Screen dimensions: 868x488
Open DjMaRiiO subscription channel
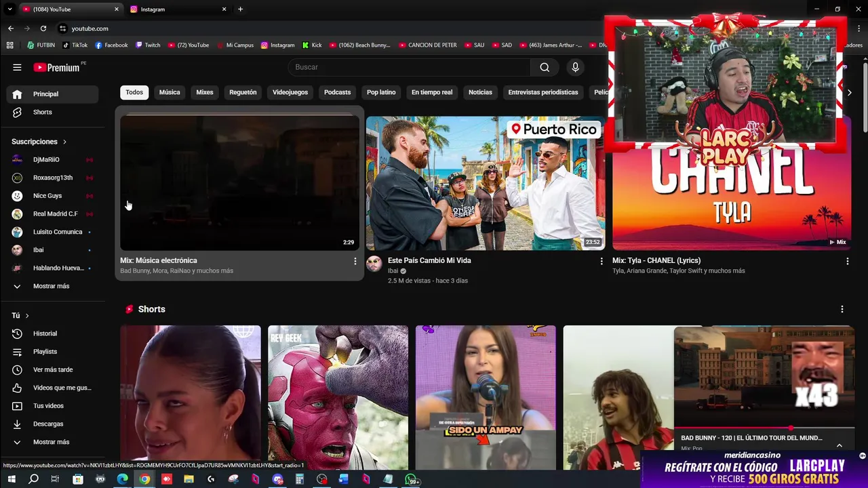tap(52, 159)
